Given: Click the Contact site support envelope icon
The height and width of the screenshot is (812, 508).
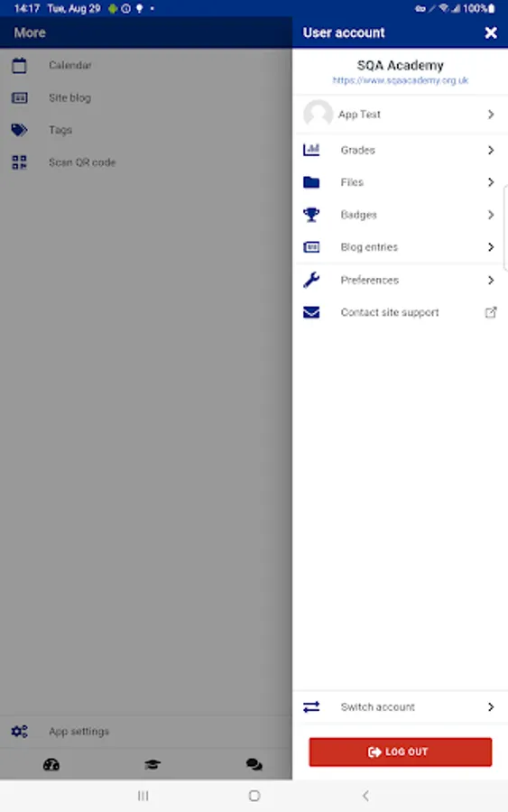Looking at the screenshot, I should (x=311, y=312).
